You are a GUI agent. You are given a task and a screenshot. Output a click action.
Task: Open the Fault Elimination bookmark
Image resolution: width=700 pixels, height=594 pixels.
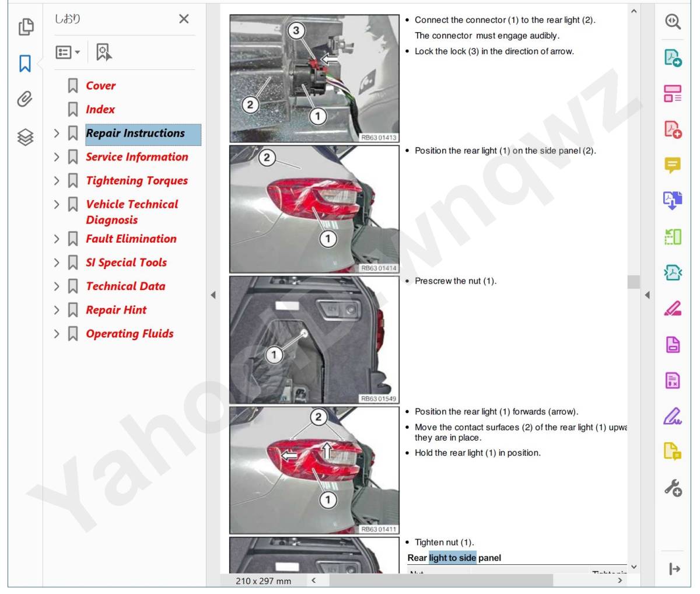coord(131,239)
